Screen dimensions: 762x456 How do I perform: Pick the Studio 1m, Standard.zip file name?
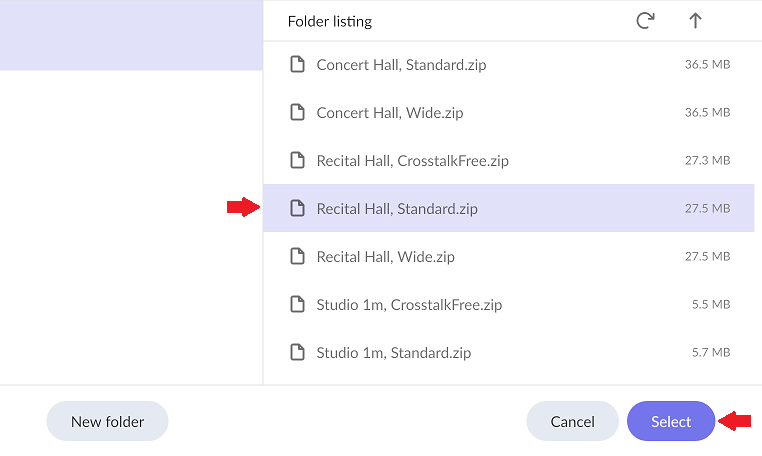(x=393, y=353)
